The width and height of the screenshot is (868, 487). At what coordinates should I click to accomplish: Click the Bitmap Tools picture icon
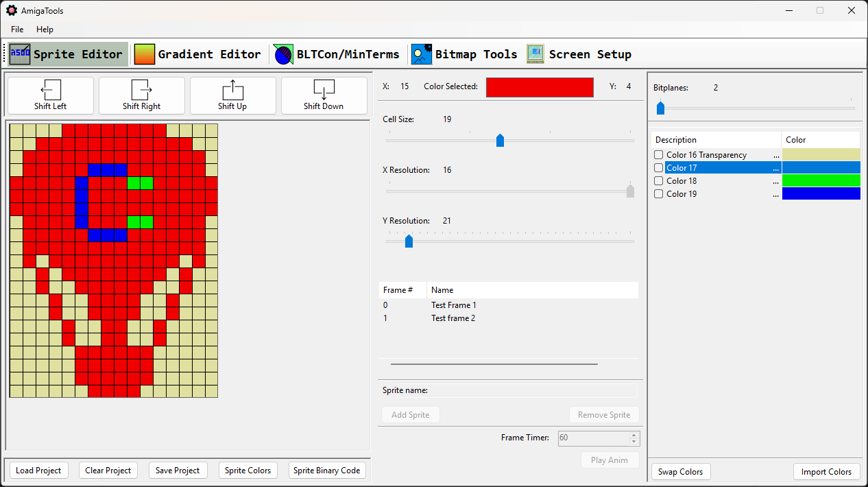tap(422, 54)
